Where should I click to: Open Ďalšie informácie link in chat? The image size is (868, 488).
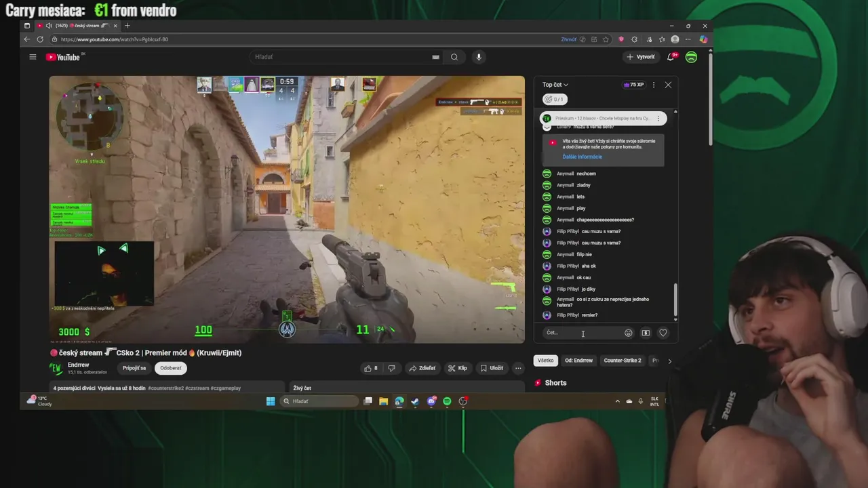(x=582, y=157)
